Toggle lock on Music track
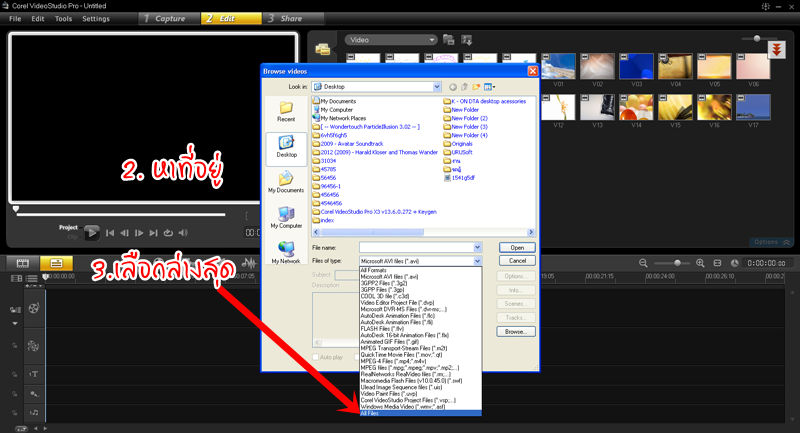 (14, 412)
